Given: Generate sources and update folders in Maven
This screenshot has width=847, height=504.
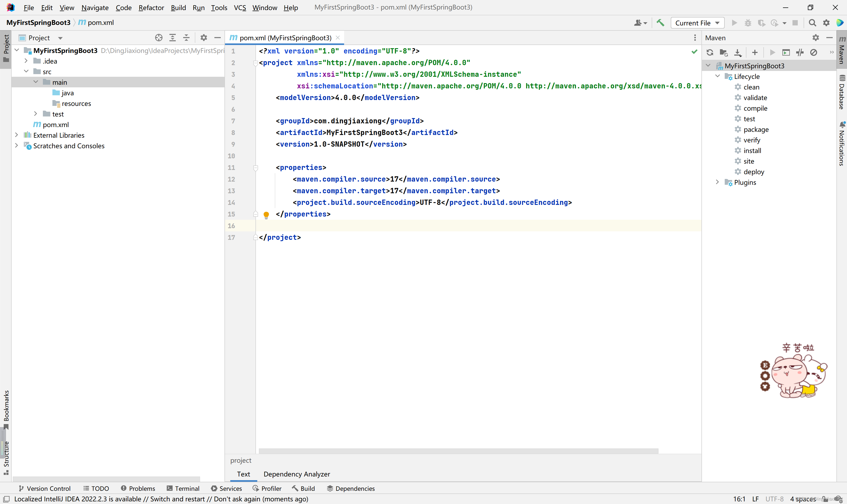Looking at the screenshot, I should click(724, 52).
